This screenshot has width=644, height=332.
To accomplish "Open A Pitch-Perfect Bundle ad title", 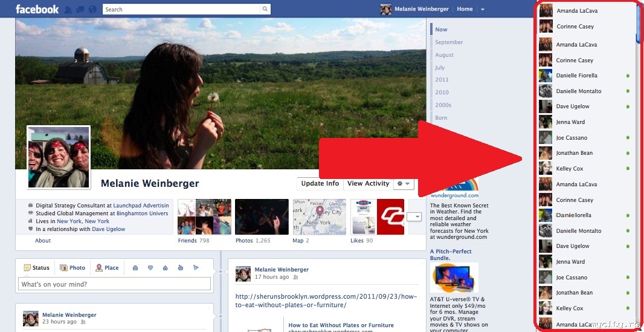I will (451, 255).
